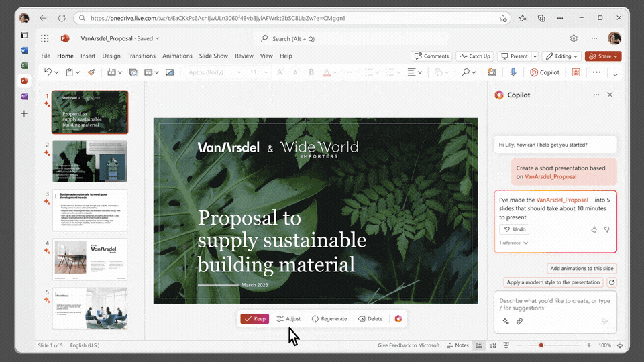Open the Slide Show tab
The width and height of the screenshot is (644, 362).
(213, 56)
